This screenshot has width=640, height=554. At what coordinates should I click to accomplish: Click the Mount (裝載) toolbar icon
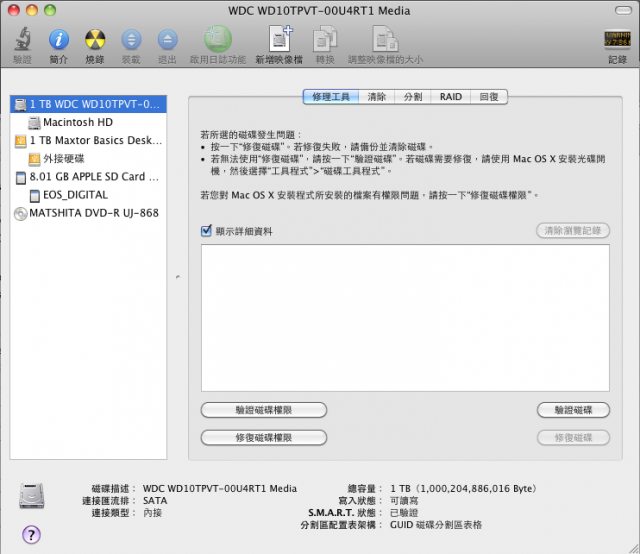point(131,40)
